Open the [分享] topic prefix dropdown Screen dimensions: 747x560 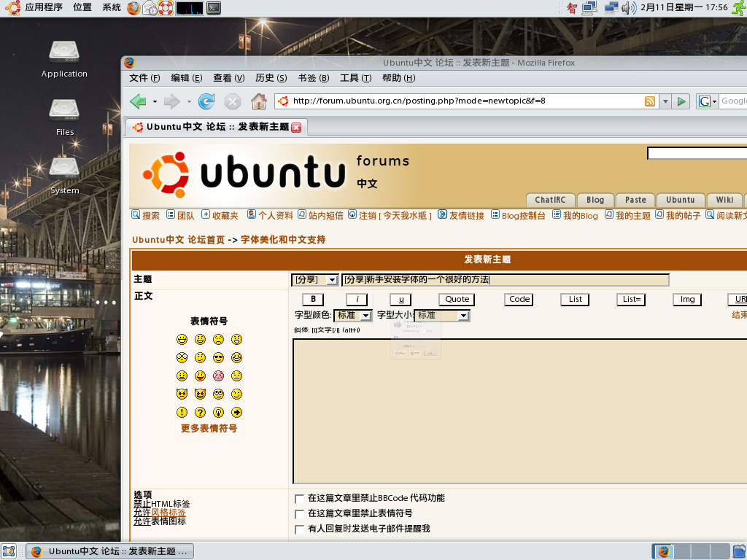[x=315, y=280]
